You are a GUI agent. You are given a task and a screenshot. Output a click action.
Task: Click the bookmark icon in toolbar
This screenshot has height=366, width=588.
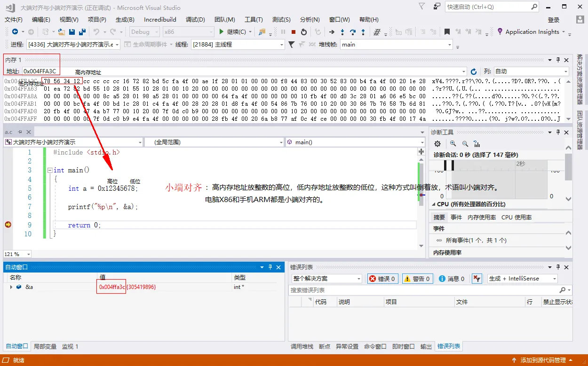[447, 32]
